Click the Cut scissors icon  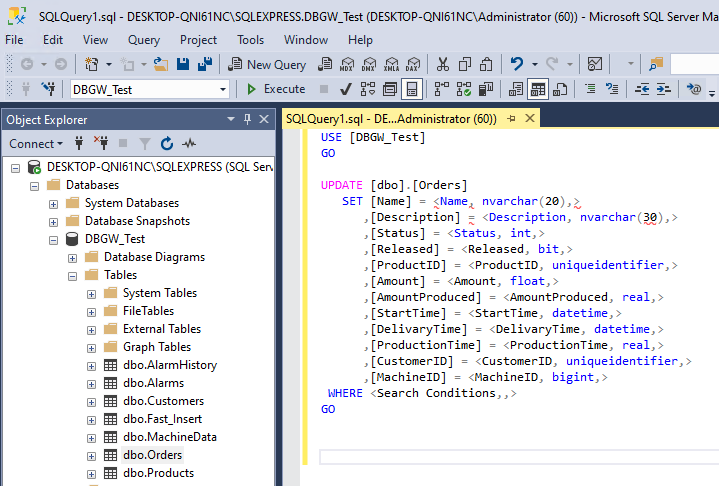click(x=442, y=64)
